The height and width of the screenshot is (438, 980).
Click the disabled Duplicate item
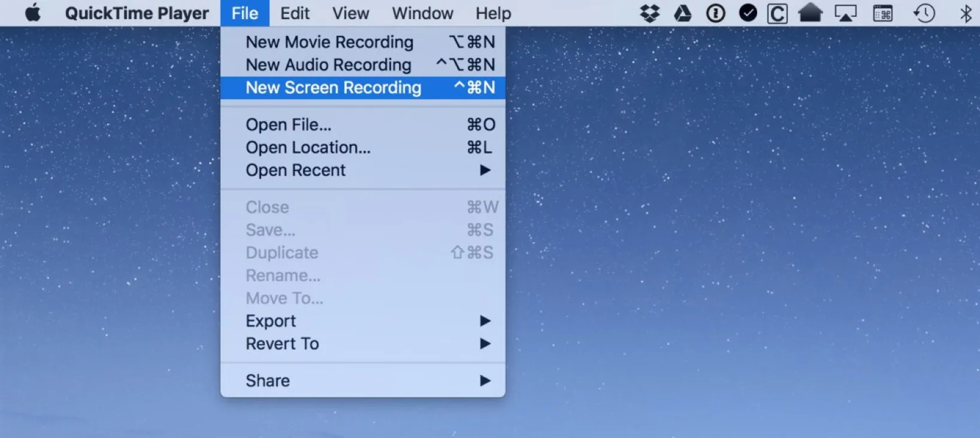[x=362, y=253]
